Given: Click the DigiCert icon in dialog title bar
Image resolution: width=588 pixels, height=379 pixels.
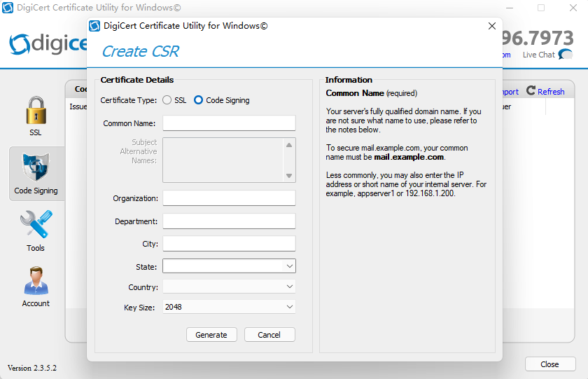Looking at the screenshot, I should (94, 26).
